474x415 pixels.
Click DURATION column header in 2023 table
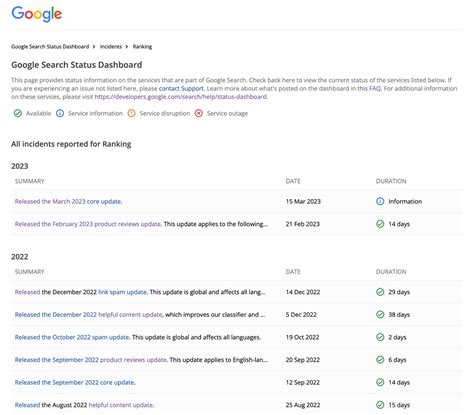pos(391,181)
